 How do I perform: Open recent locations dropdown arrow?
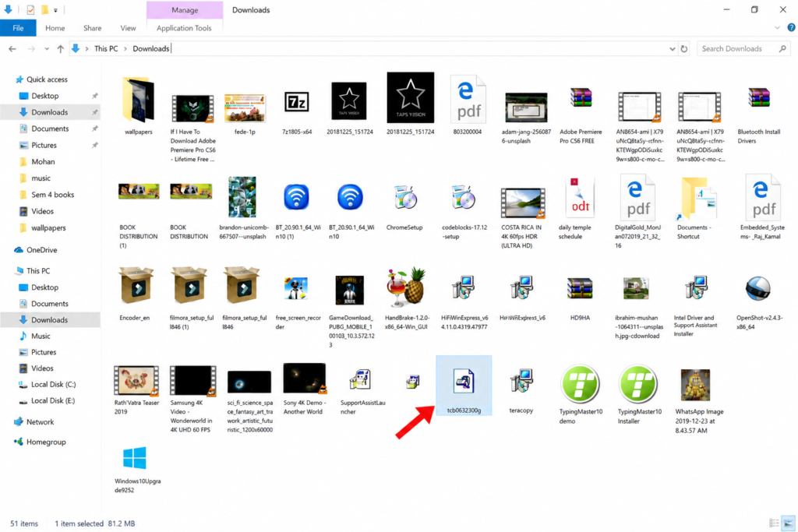click(47, 49)
